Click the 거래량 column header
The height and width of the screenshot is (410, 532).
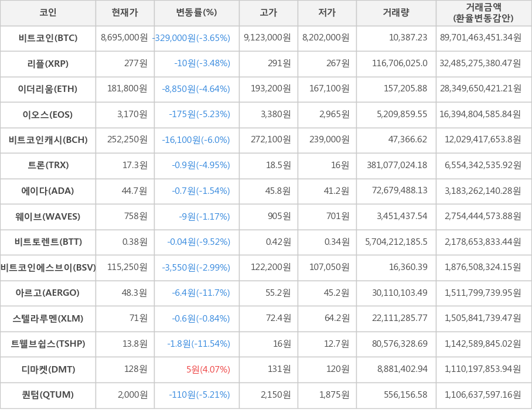[x=396, y=13]
